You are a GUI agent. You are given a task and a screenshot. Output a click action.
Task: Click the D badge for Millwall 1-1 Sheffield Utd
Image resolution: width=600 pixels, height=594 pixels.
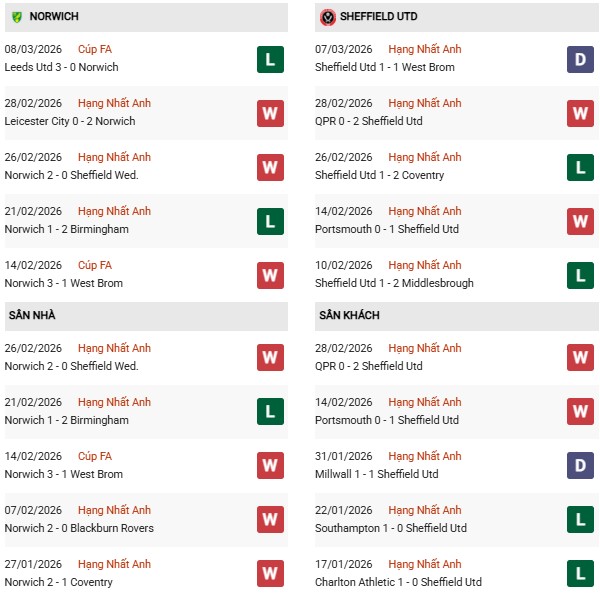(x=581, y=466)
